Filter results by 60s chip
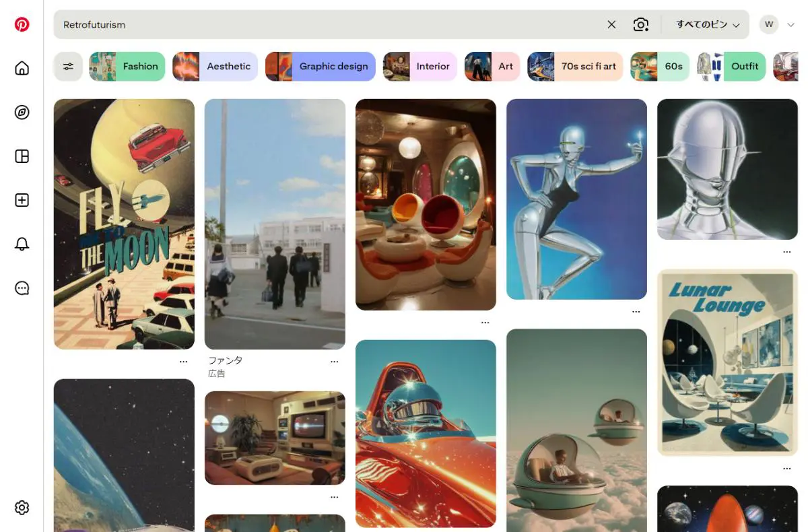808x532 pixels. click(x=660, y=66)
